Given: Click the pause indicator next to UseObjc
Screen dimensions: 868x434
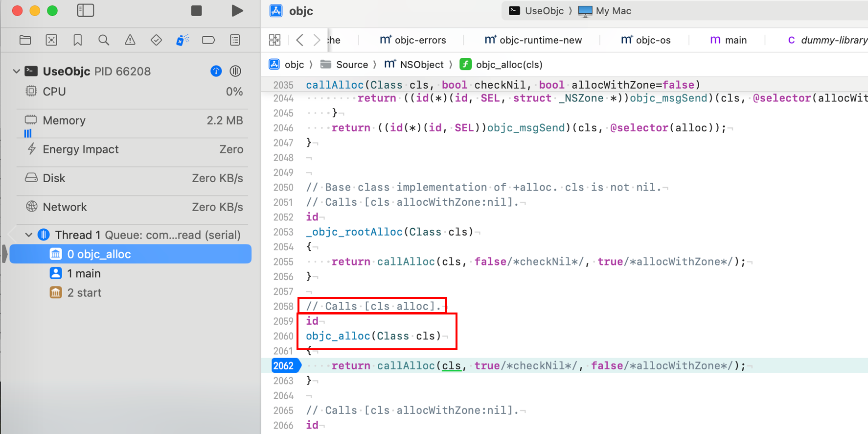Looking at the screenshot, I should click(235, 72).
